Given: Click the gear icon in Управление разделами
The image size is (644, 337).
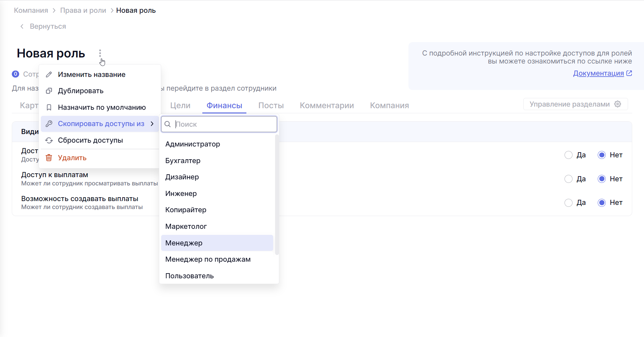Looking at the screenshot, I should [618, 104].
